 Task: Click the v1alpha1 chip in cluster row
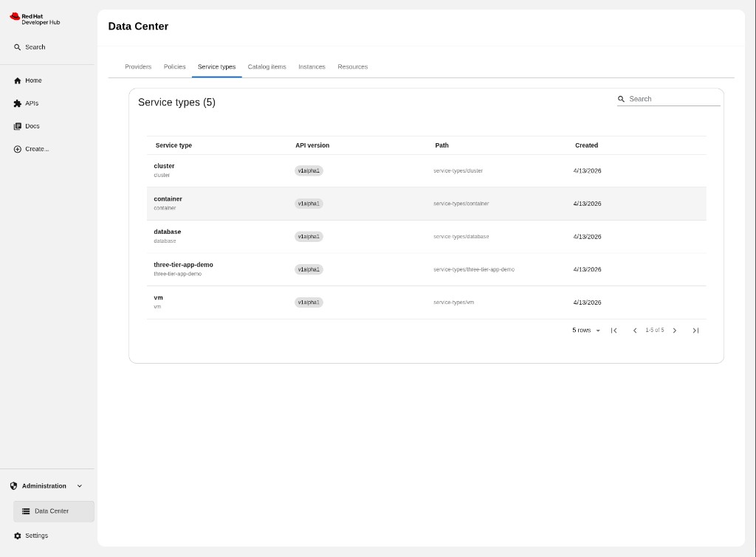coord(309,171)
